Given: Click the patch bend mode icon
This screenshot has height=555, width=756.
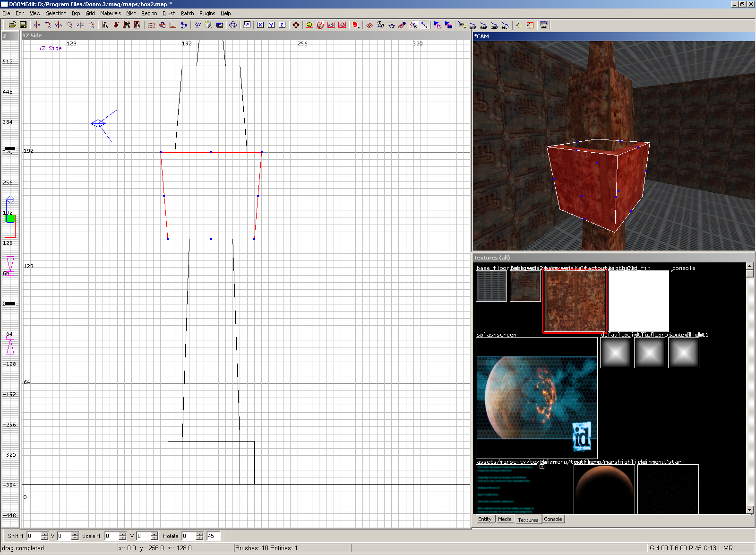Looking at the screenshot, I should click(x=380, y=25).
